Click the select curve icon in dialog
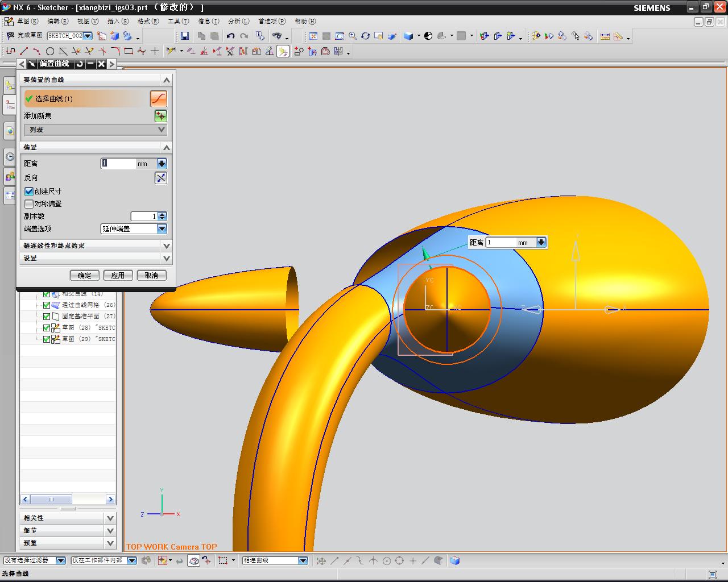Screen dimensions: 728x582 pos(159,98)
